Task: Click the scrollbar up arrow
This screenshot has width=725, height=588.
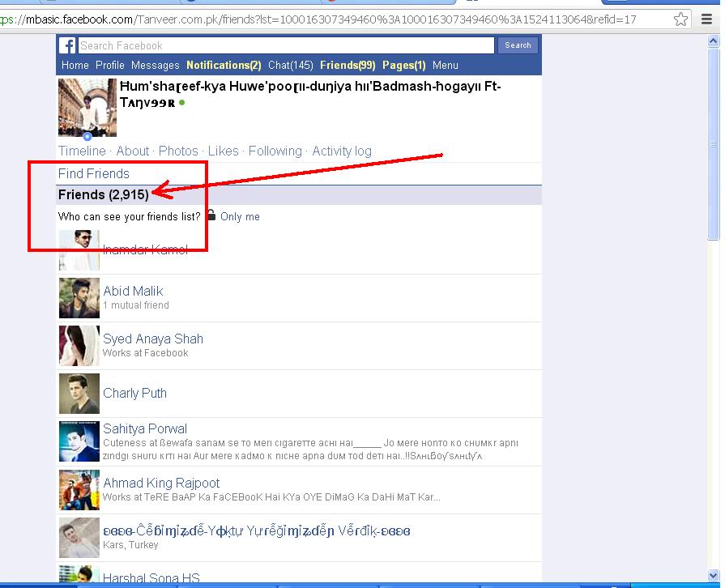Action: 714,41
